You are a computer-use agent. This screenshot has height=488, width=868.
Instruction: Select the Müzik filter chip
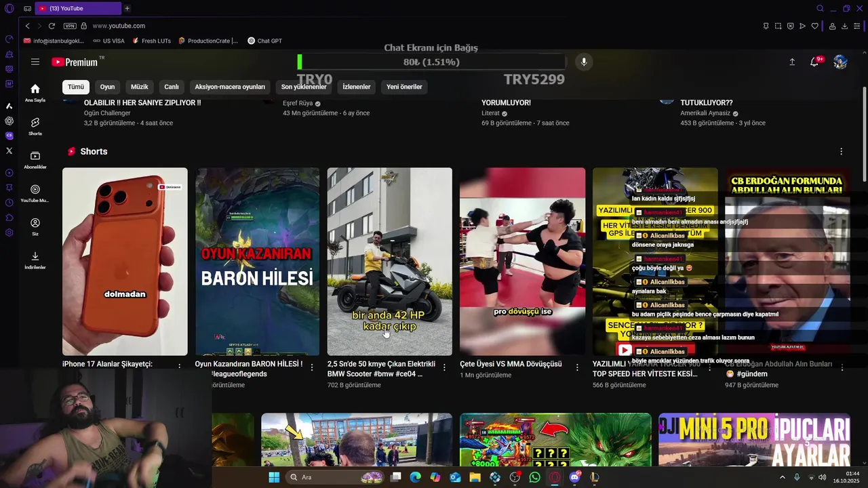139,87
